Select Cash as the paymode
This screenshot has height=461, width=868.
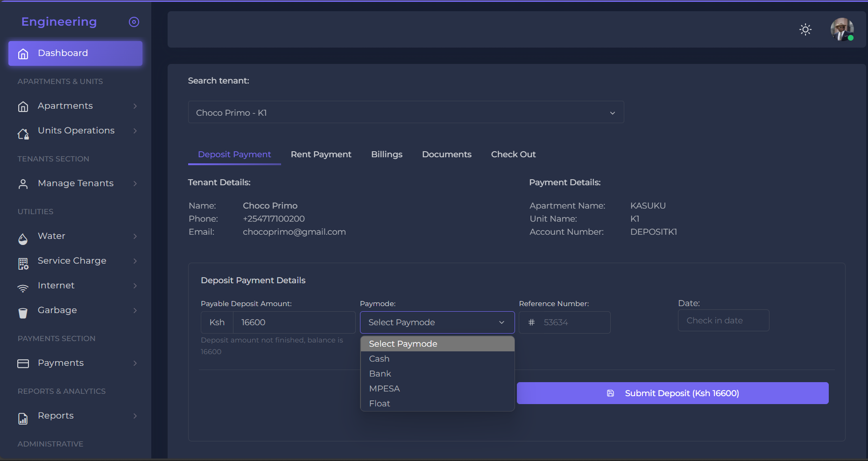(379, 359)
